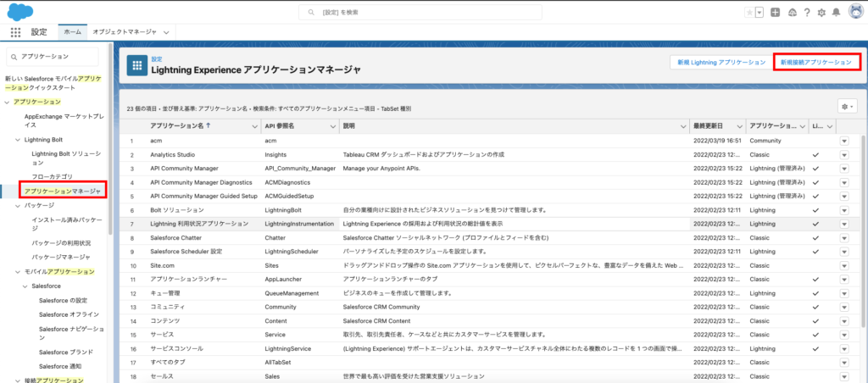Open the オブジェクトマネージャ tab
The height and width of the screenshot is (383, 868).
tap(124, 31)
